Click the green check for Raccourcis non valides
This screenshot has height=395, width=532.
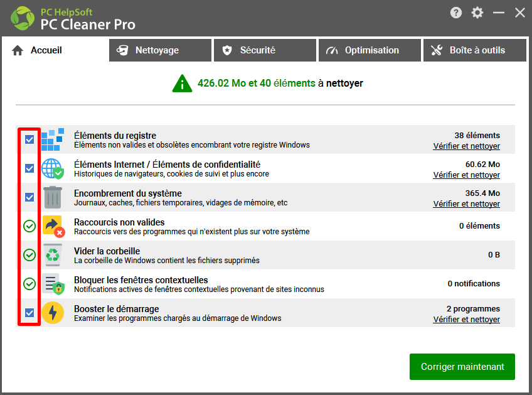point(29,226)
